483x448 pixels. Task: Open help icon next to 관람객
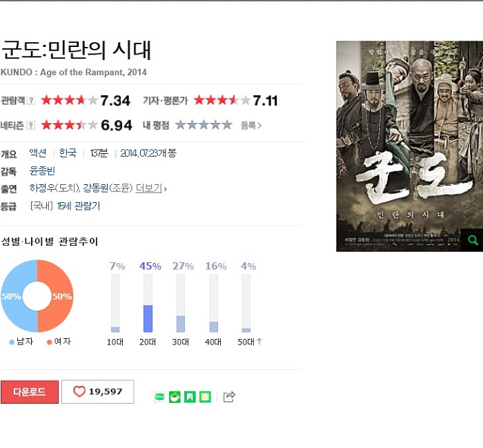click(30, 101)
